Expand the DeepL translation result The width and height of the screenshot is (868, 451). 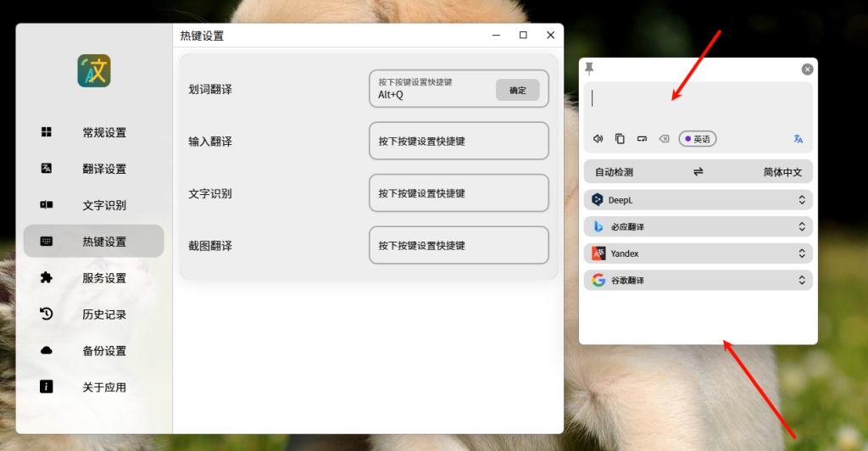click(x=801, y=200)
